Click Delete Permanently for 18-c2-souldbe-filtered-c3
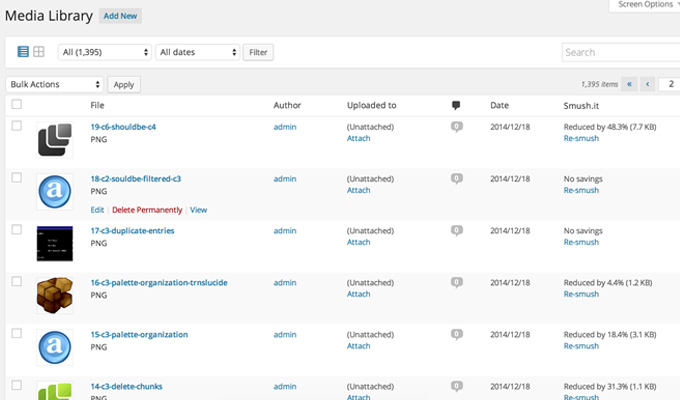The image size is (680, 400). (x=147, y=210)
